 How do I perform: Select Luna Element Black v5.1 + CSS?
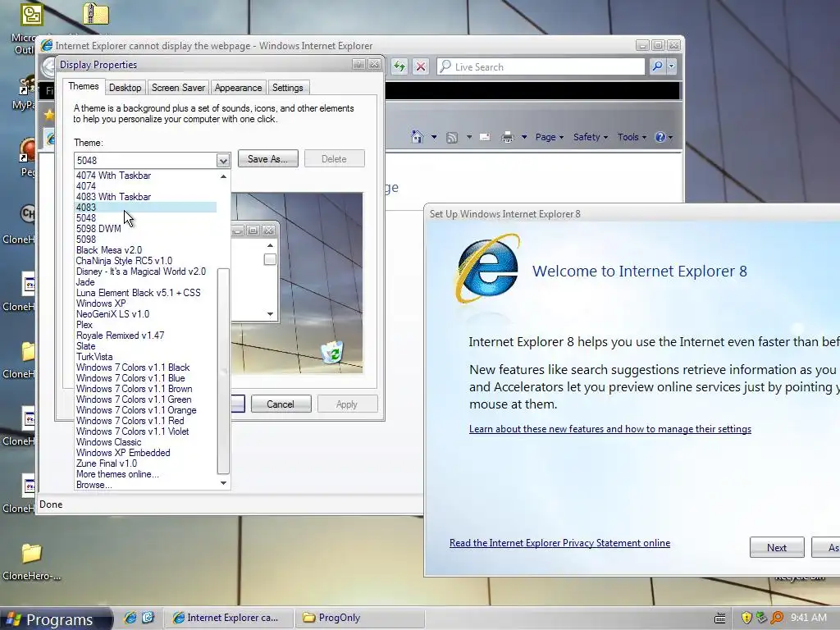click(146, 293)
